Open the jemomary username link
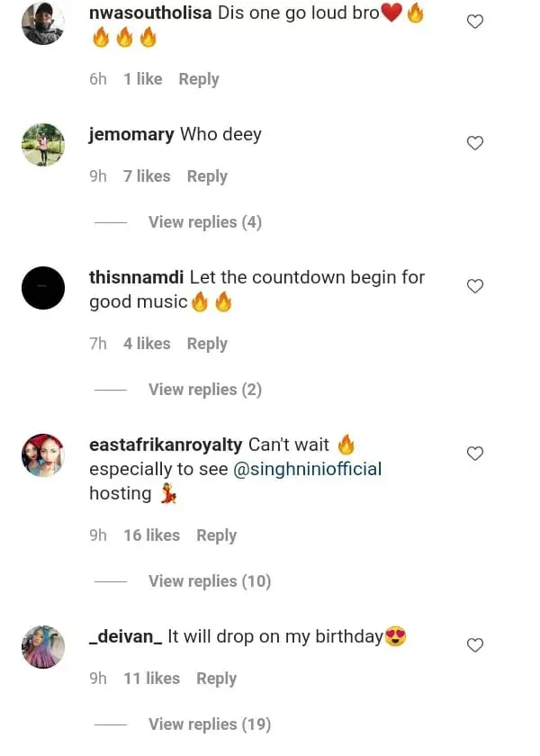540x756 pixels. point(131,135)
